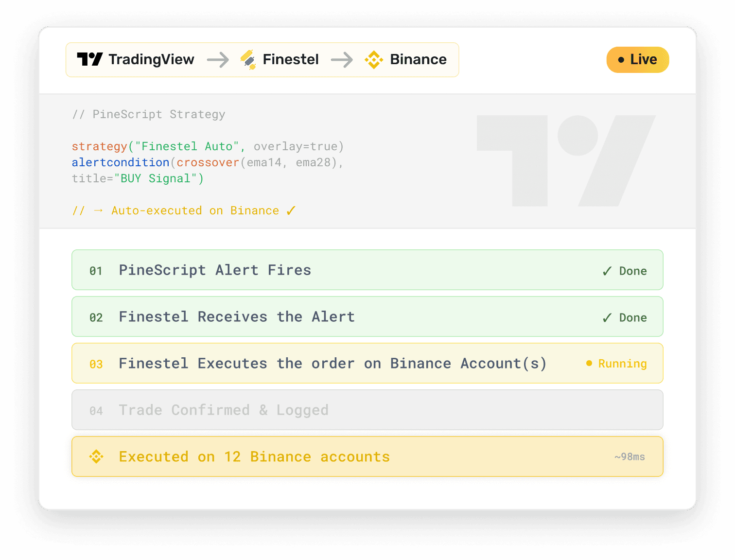Viewport: 735px width, 560px height.
Task: Click the alertcondition code line
Action: click(x=208, y=163)
